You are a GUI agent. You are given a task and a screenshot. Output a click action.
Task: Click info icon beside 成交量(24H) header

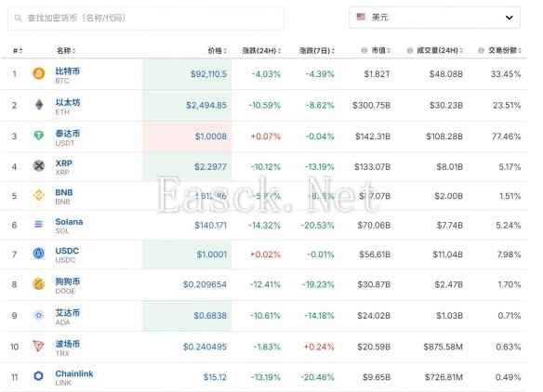click(410, 50)
